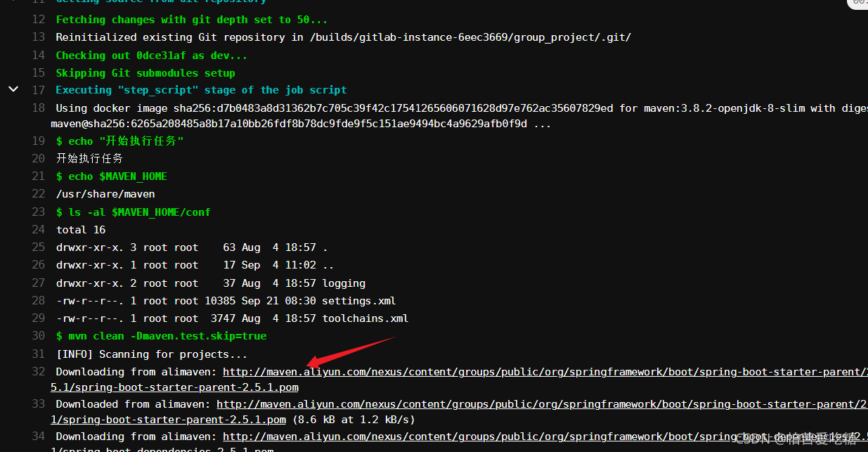Click line number 18 in the job log
The height and width of the screenshot is (452, 868).
tap(39, 108)
